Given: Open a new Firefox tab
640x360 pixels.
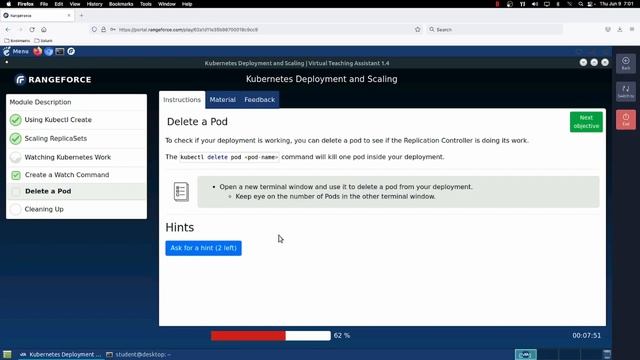Looking at the screenshot, I should pyautogui.click(x=81, y=16).
